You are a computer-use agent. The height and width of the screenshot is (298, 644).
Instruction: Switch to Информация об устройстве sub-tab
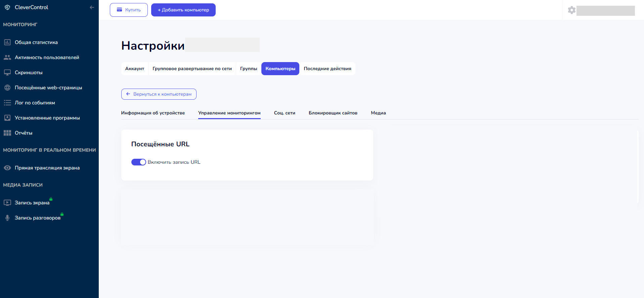click(x=153, y=113)
